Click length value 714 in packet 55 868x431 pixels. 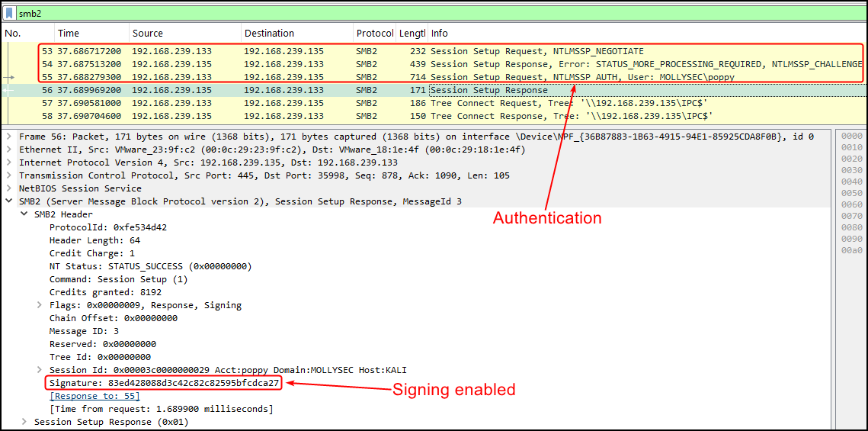tap(418, 77)
